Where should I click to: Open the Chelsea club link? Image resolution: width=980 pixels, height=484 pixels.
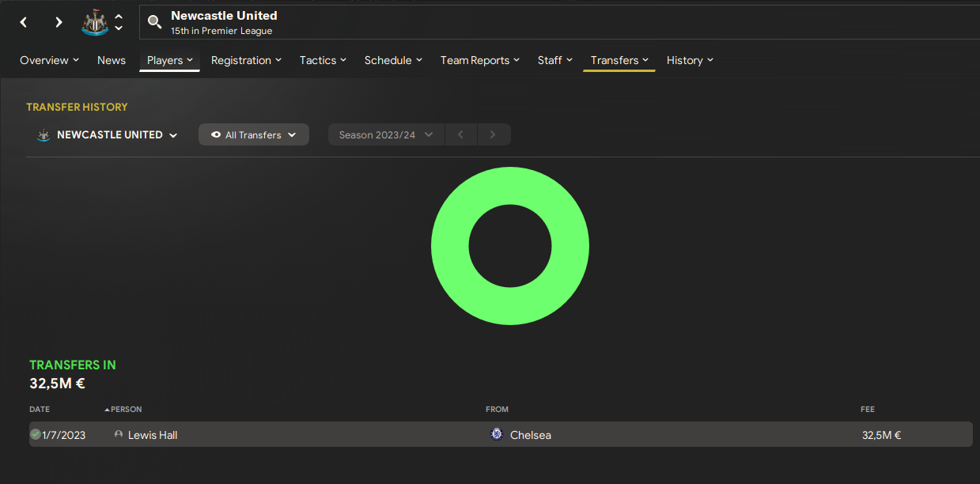pyautogui.click(x=531, y=435)
